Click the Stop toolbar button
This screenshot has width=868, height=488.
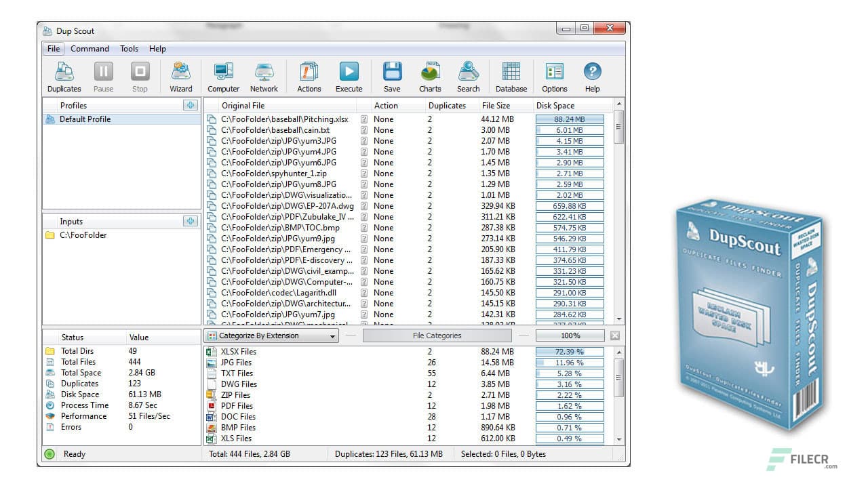point(140,77)
